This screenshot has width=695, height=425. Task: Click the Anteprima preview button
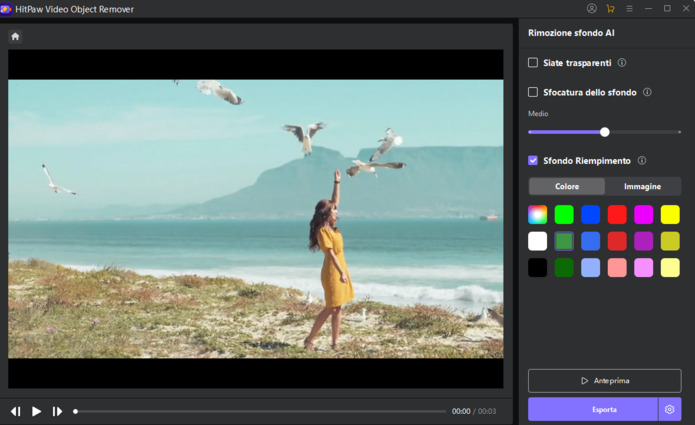[604, 380]
